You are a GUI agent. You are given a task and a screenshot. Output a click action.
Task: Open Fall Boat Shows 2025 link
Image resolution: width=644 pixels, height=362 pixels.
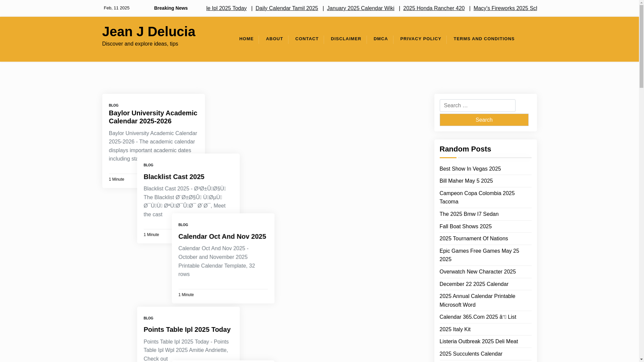click(466, 227)
